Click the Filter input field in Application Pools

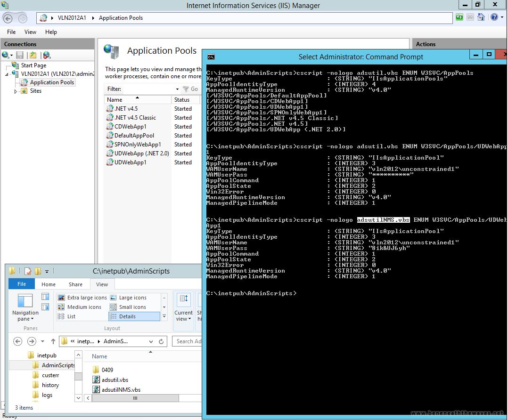[x=148, y=89]
